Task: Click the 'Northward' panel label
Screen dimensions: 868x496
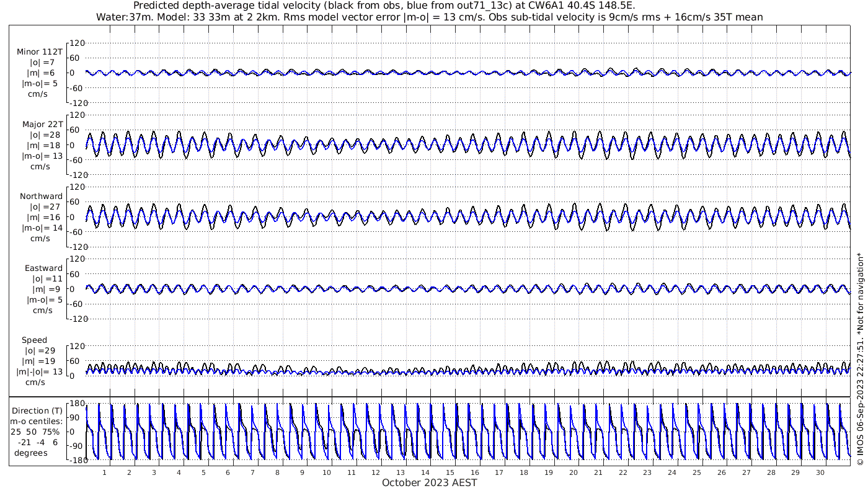Action: [41, 197]
